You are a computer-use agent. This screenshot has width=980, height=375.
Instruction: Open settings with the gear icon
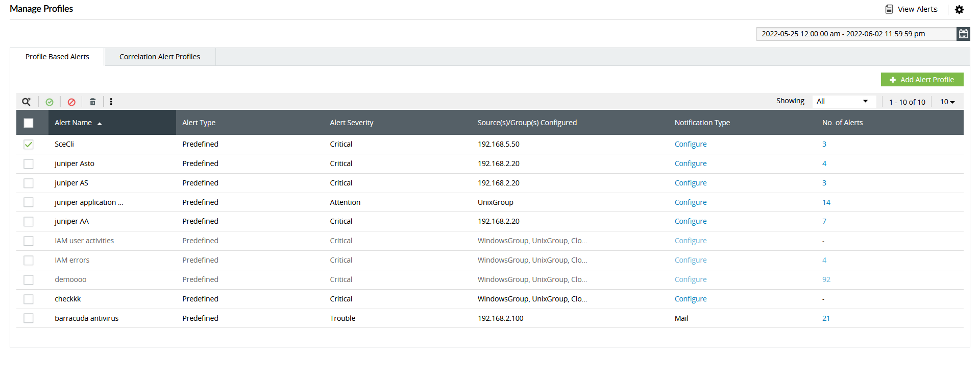tap(959, 9)
